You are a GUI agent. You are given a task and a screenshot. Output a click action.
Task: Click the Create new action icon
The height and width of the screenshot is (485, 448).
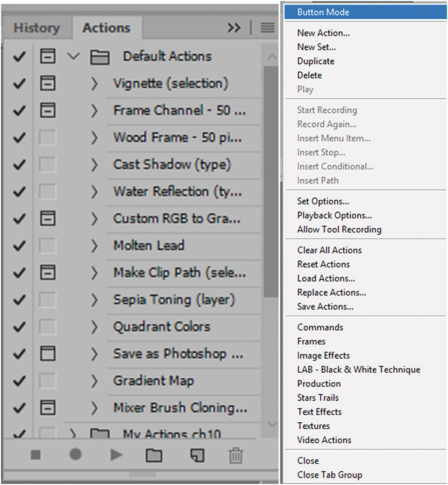(197, 455)
